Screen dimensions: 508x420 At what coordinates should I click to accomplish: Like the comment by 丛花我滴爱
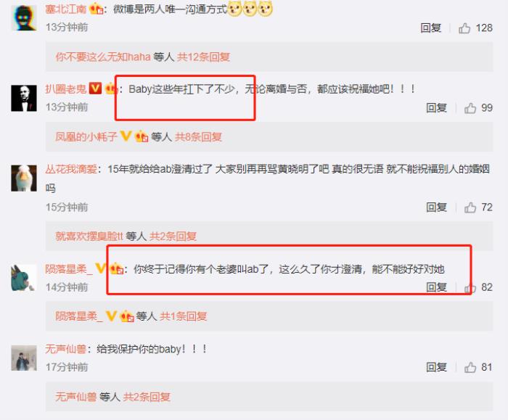click(470, 207)
